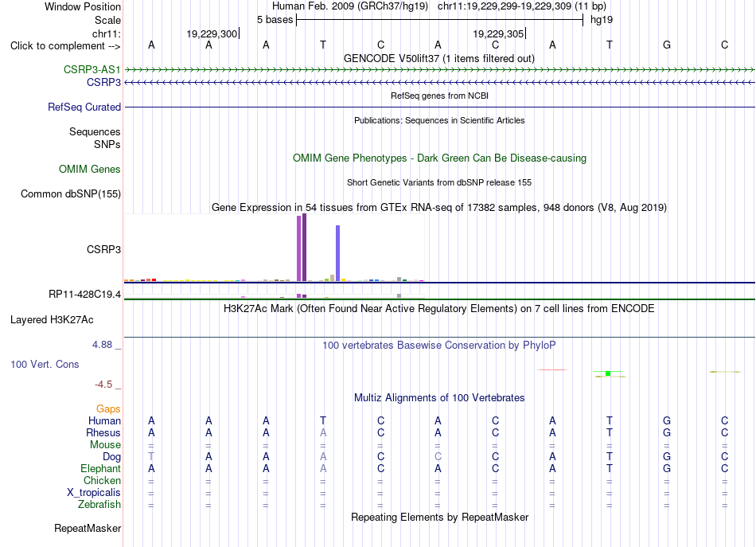Image resolution: width=756 pixels, height=547 pixels.
Task: Click the SNPs track label
Action: 107,144
